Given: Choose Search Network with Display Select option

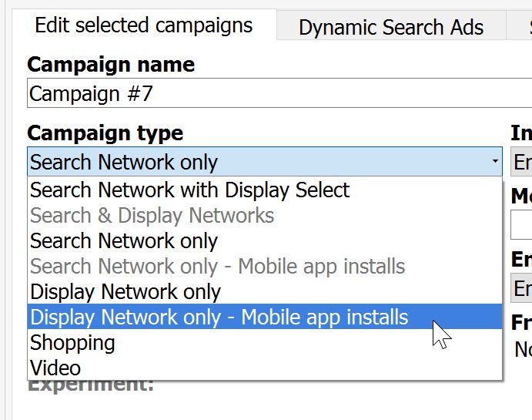Looking at the screenshot, I should pyautogui.click(x=189, y=190).
